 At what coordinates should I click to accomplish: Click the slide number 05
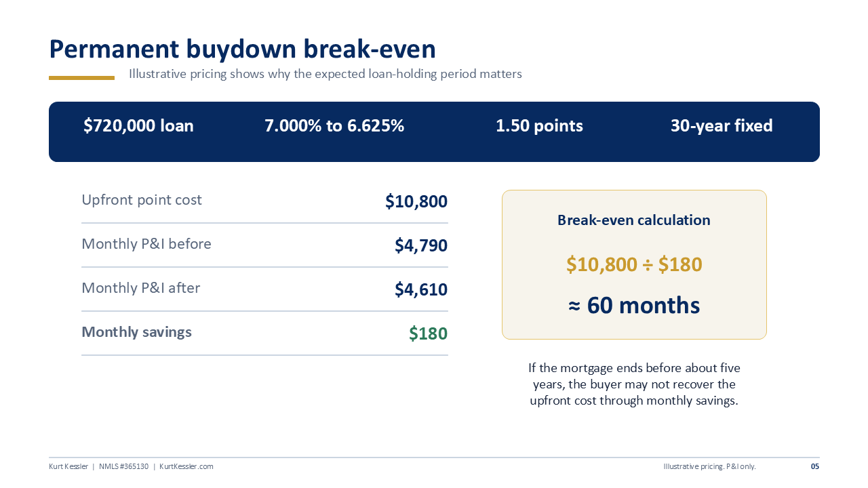click(x=815, y=466)
